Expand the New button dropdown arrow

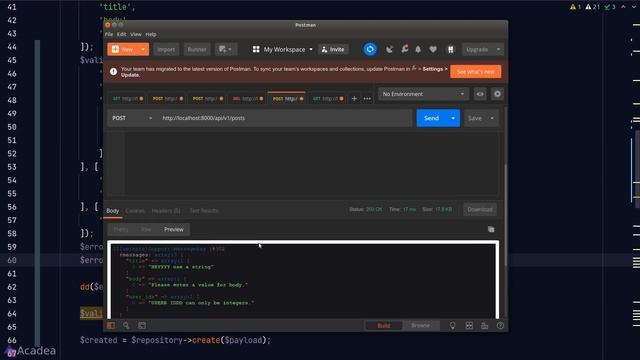(143, 49)
